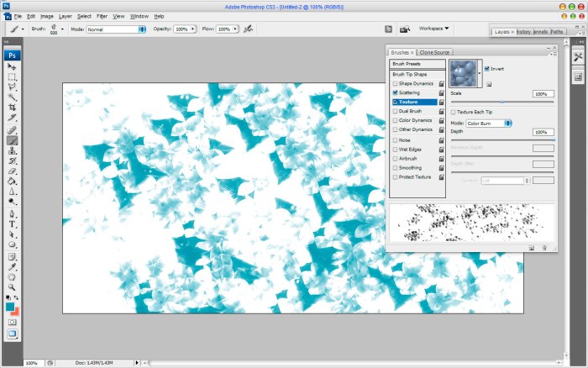
Task: Turn on Wet Edges checkbox
Action: coord(395,150)
